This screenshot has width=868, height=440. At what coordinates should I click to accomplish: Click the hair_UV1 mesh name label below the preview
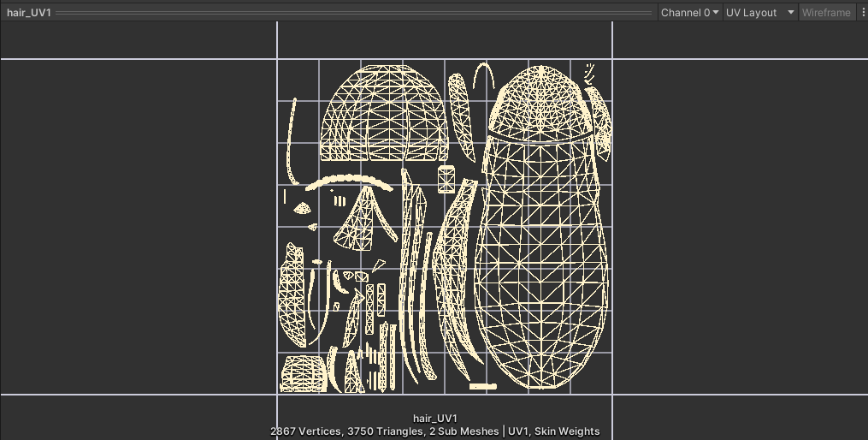coord(435,419)
